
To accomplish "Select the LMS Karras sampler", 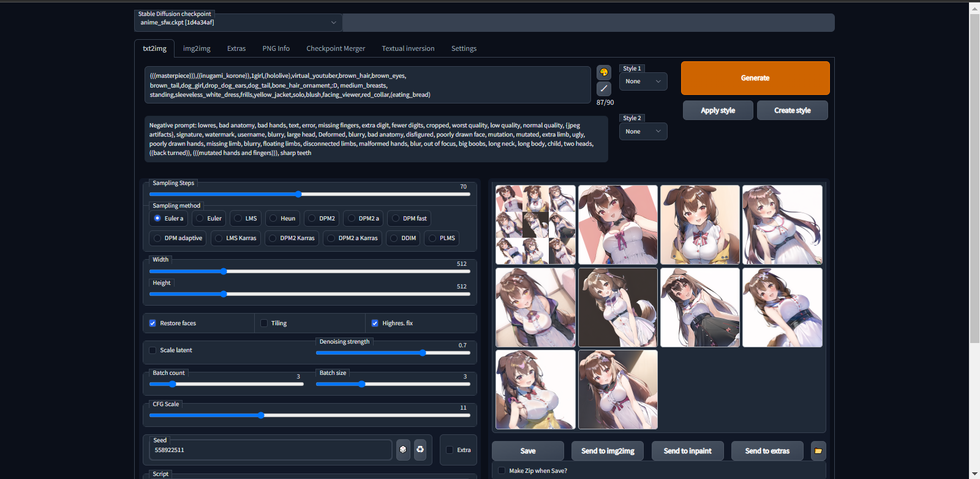I will click(236, 238).
